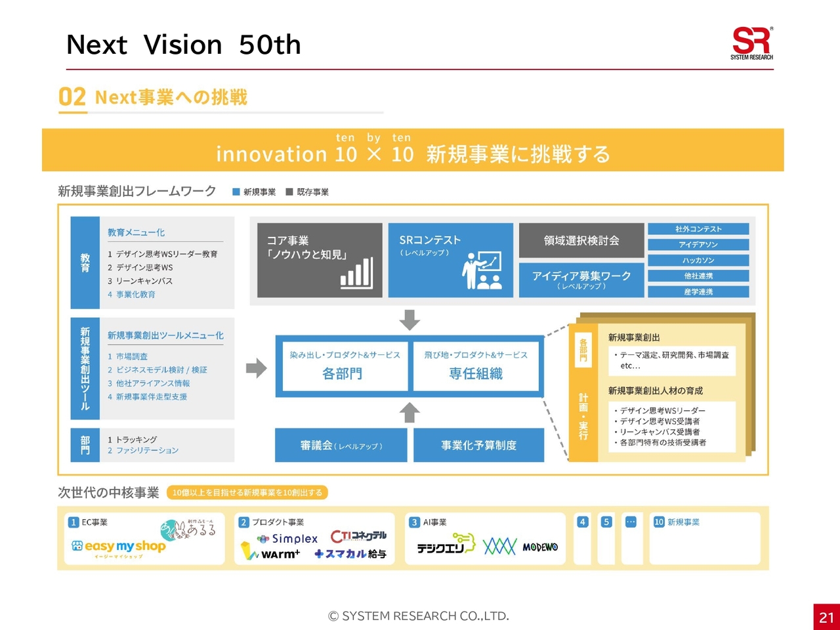Click the down arrow above 各部門 box

409,320
